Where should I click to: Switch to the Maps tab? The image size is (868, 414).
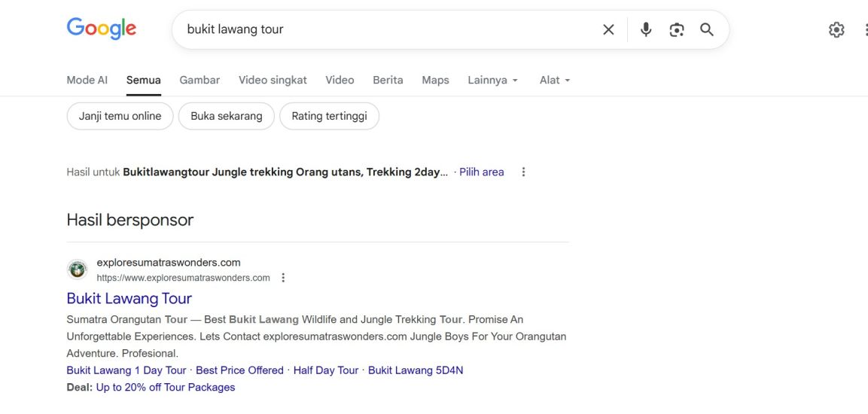click(x=435, y=80)
